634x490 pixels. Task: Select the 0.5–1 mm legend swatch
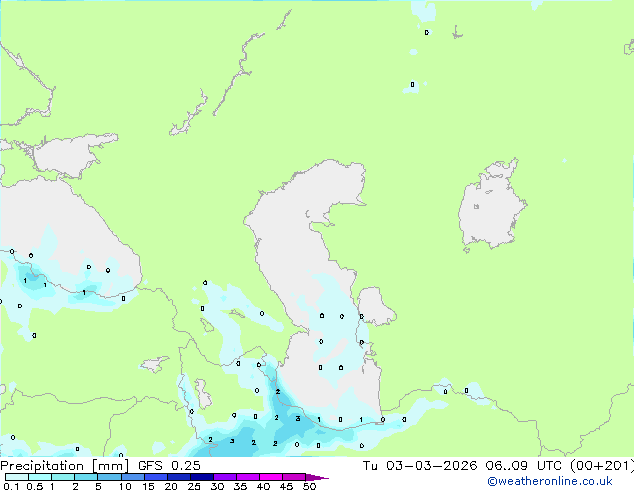coord(40,477)
